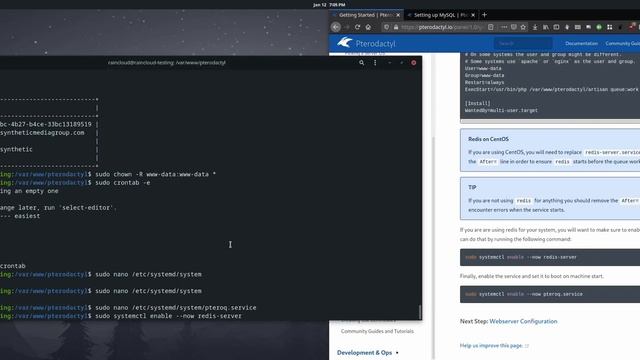Open the page actions three-dot menu
This screenshot has height=360, width=640.
click(504, 27)
